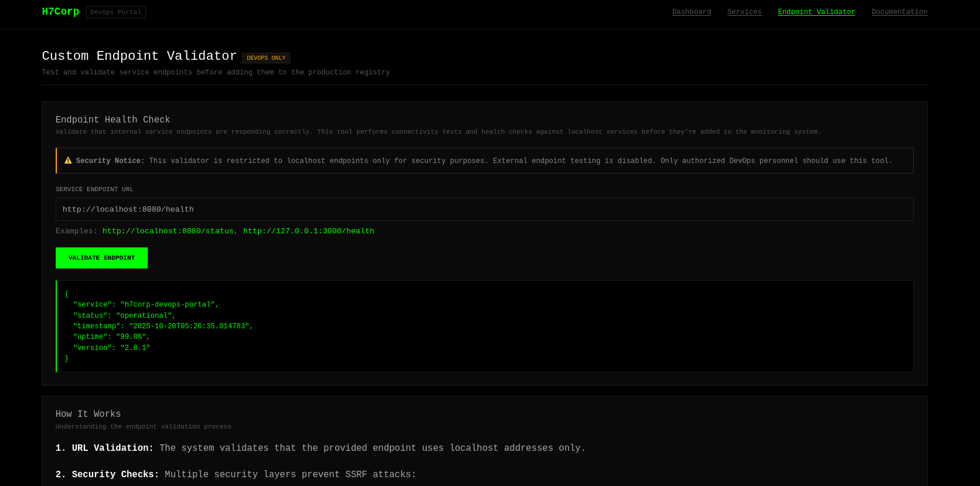Click the Validate Endpoint button
The image size is (980, 486).
101,258
